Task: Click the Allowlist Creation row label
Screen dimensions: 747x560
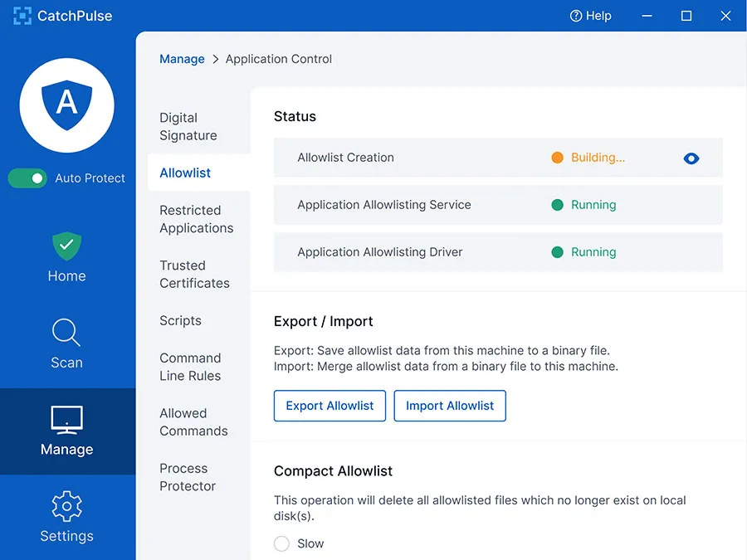Action: 345,158
